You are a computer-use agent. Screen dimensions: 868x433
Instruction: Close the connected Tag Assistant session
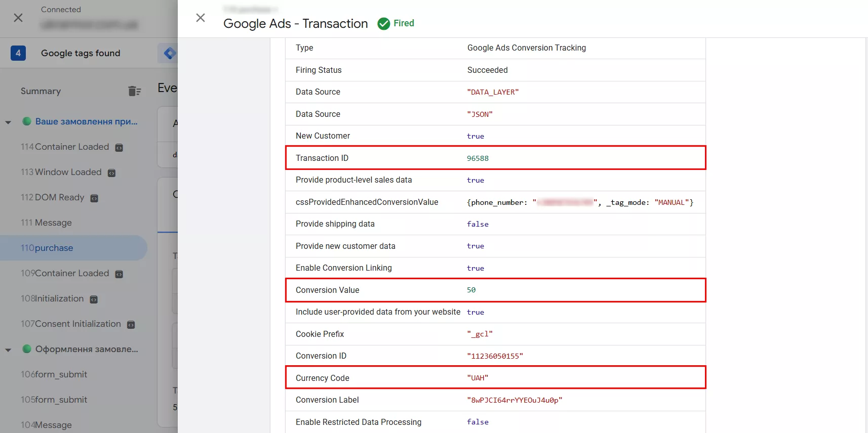pyautogui.click(x=18, y=18)
